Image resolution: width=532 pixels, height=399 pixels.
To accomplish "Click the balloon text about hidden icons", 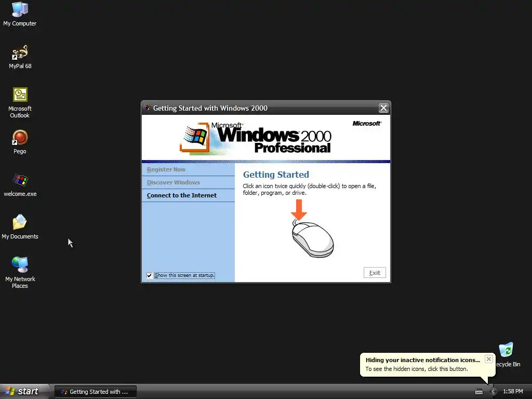I will pos(417,369).
